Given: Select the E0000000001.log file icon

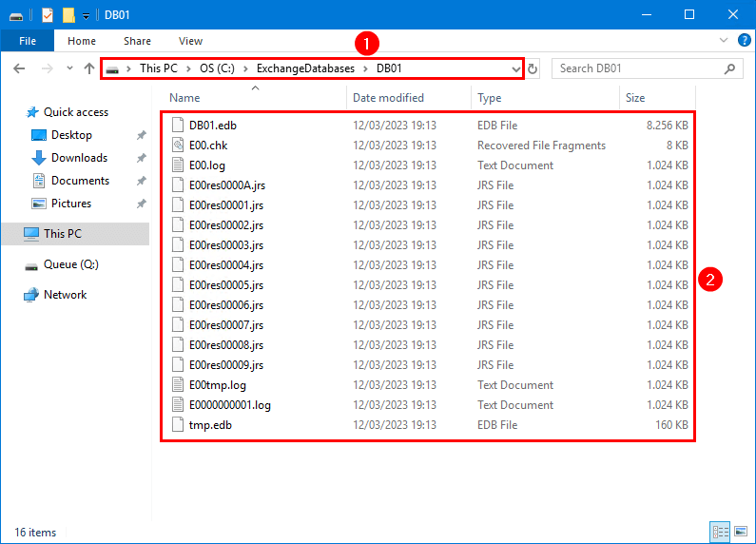Looking at the screenshot, I should click(x=178, y=404).
